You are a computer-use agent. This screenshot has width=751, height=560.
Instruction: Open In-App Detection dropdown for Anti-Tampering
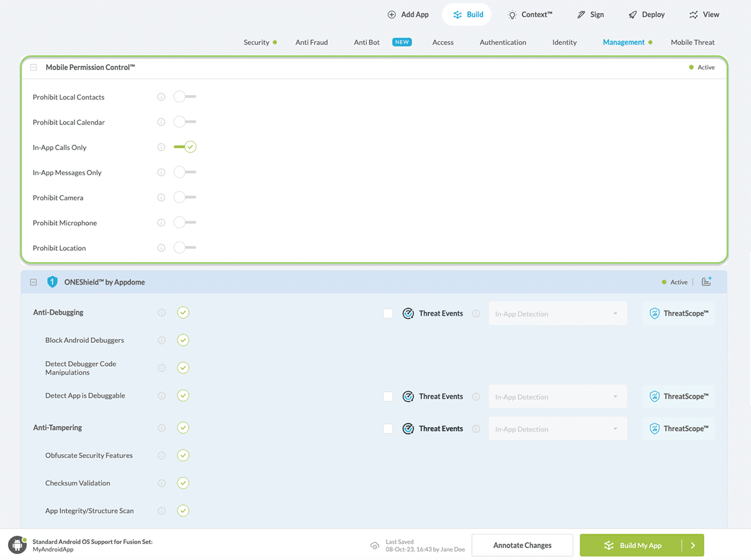[x=557, y=429]
